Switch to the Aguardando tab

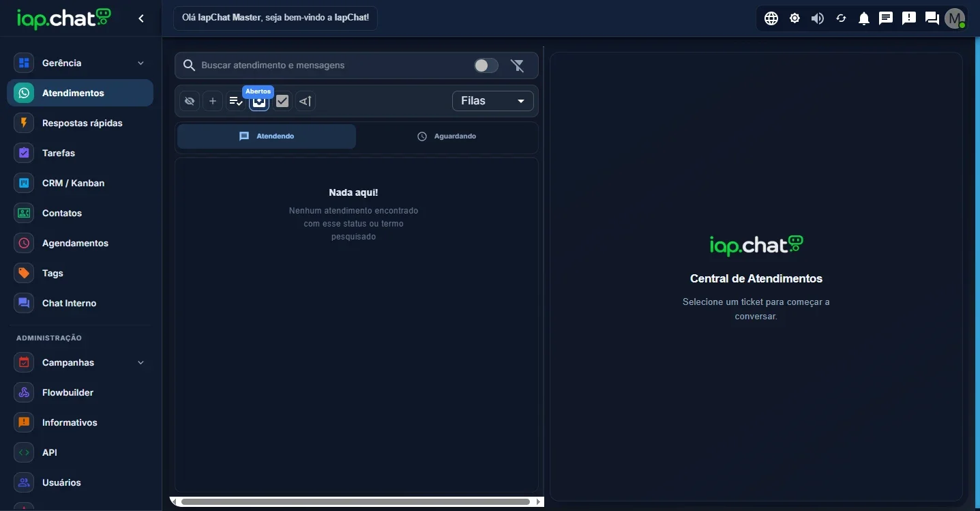tap(446, 136)
